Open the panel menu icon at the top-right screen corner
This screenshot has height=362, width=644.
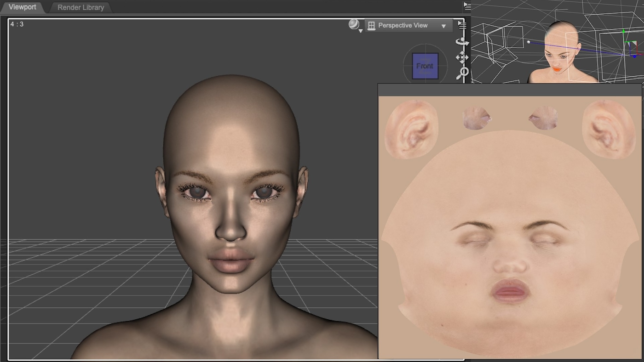click(x=467, y=6)
